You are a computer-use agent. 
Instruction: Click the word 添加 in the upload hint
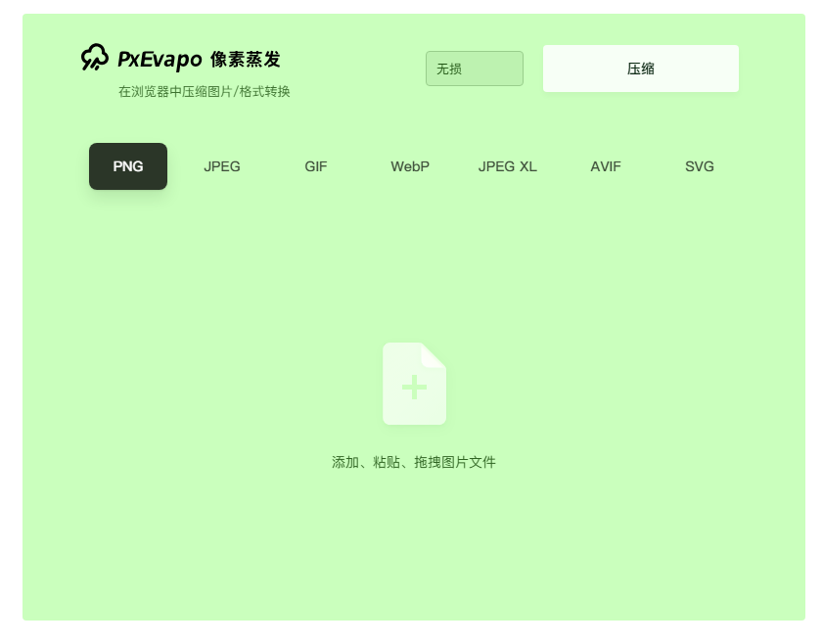345,462
